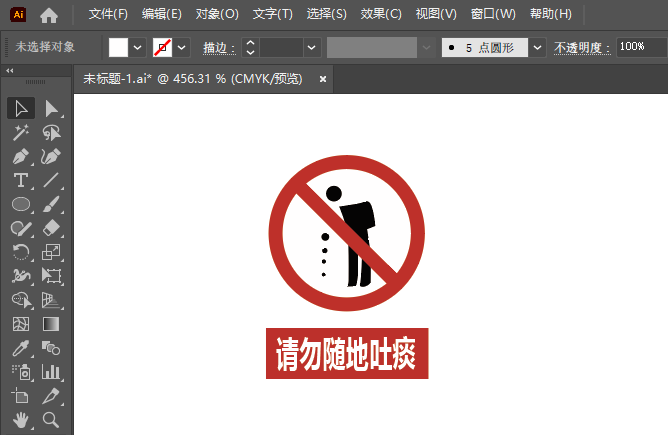Image resolution: width=668 pixels, height=435 pixels.
Task: Select the Mesh tool
Action: pyautogui.click(x=21, y=324)
